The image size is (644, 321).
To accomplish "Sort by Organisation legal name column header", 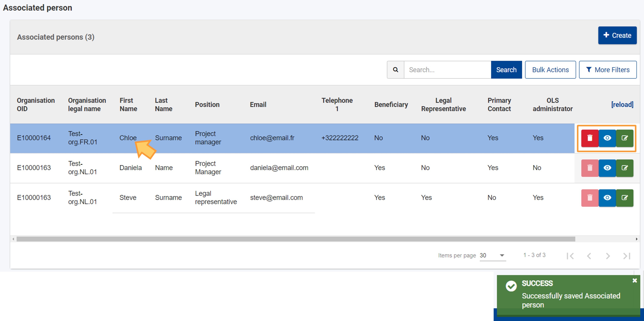I will pos(87,105).
